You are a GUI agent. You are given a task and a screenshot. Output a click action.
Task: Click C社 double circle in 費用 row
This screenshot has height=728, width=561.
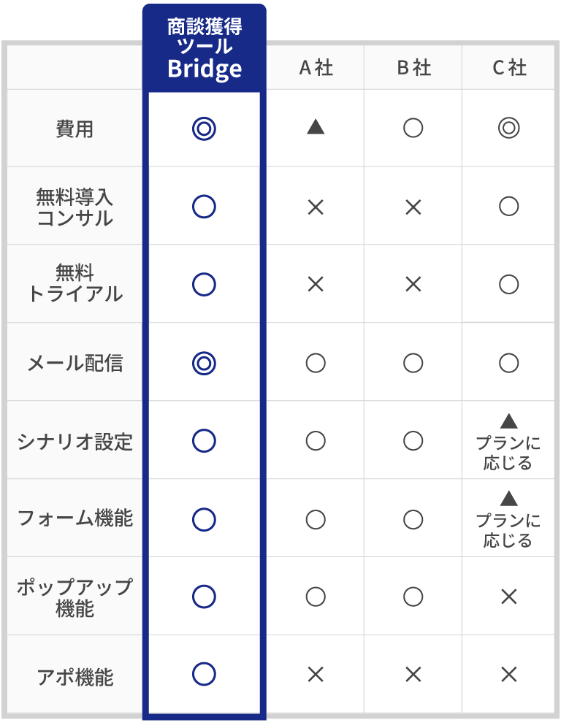(508, 129)
